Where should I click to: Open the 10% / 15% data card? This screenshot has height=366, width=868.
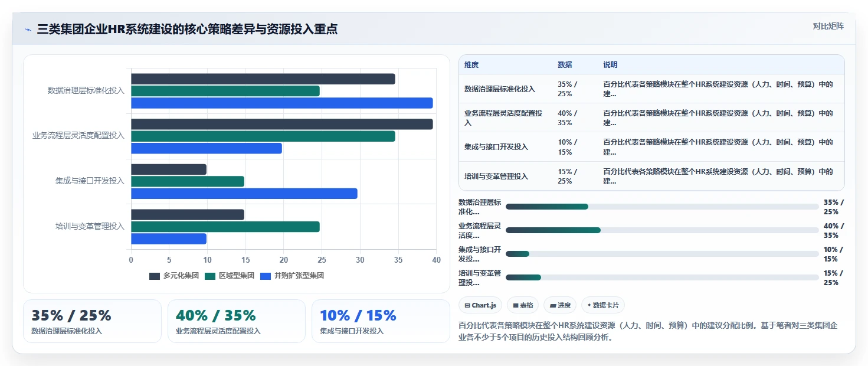381,321
